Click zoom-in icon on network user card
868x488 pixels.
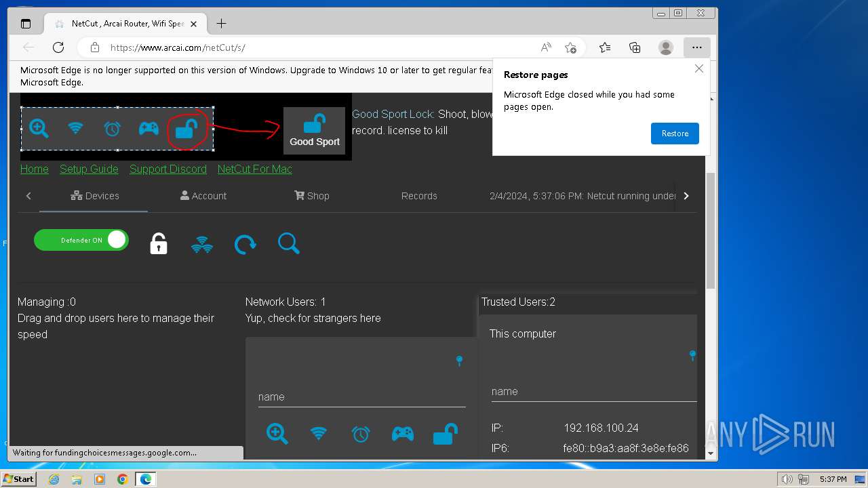277,433
